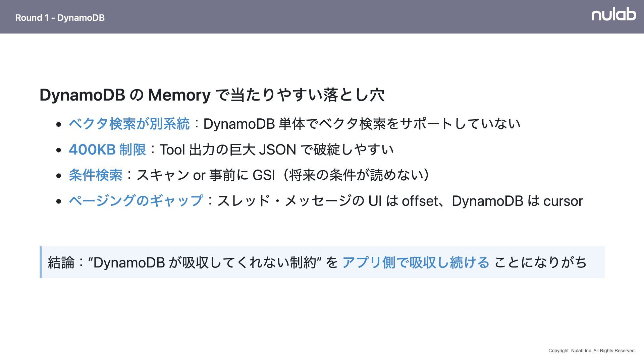
Task: Click the blue 400KB 制限 text
Action: tap(107, 149)
